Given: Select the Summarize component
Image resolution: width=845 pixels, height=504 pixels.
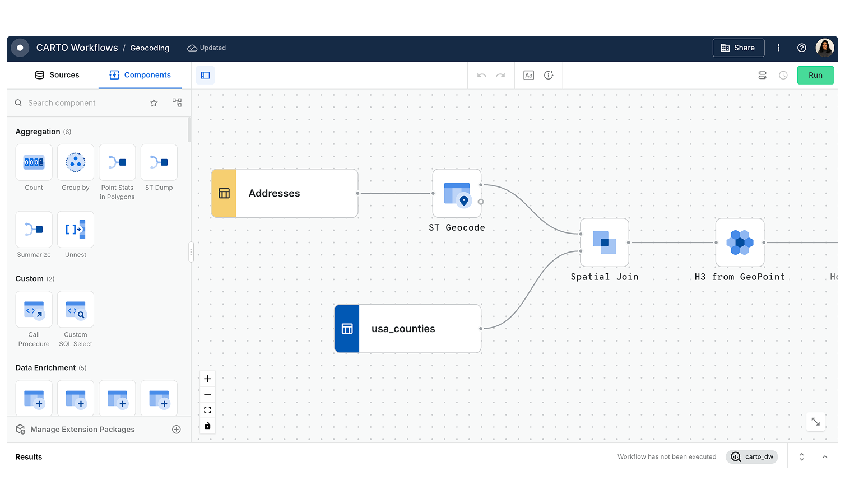Looking at the screenshot, I should click(34, 230).
